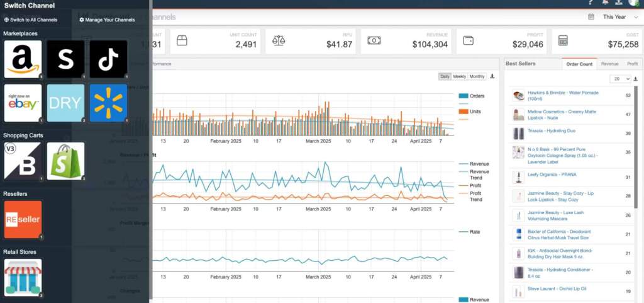Open the BigCommerce V3 cart channel
644x303 pixels.
(x=23, y=161)
